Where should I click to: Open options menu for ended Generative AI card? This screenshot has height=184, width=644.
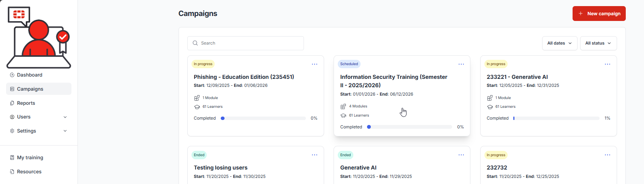point(461,155)
